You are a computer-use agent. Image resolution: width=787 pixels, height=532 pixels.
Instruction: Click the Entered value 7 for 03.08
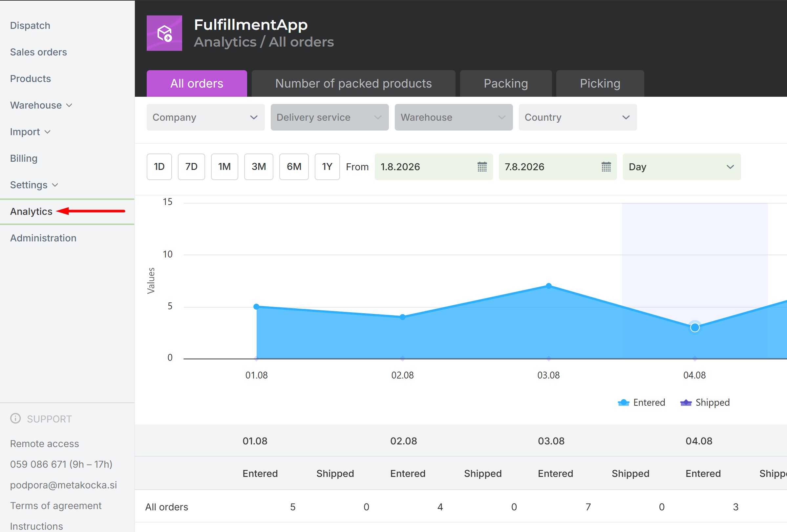click(x=588, y=507)
